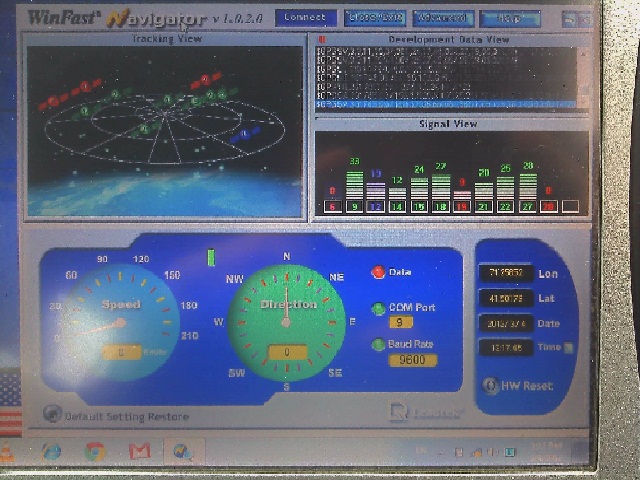640x480 pixels.
Task: Click the Time readout field
Action: tap(506, 348)
